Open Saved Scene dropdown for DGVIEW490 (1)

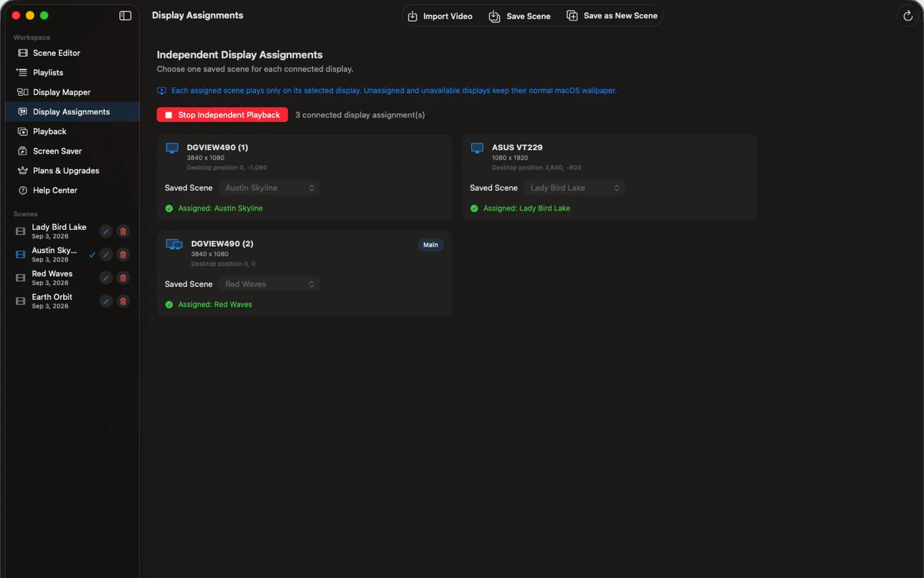point(269,188)
